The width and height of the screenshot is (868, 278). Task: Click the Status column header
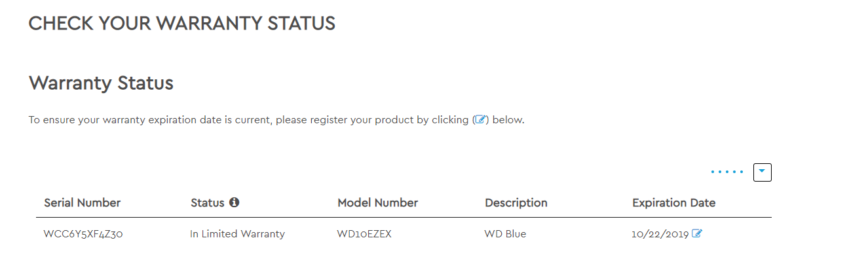coord(208,203)
